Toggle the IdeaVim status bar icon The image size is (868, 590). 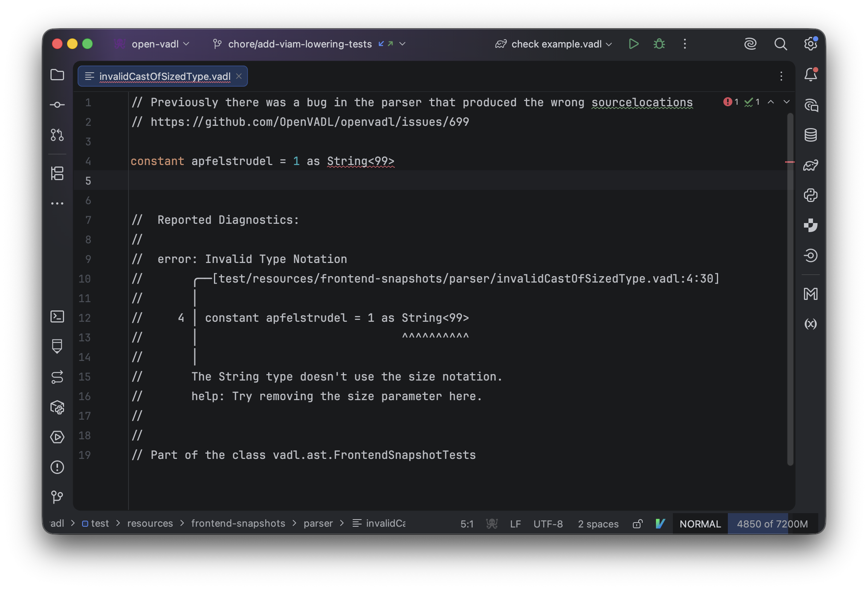pos(660,524)
